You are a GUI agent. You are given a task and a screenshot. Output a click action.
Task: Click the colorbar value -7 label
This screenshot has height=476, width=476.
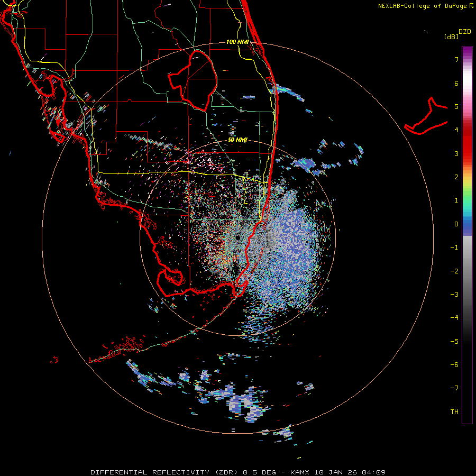click(x=454, y=388)
